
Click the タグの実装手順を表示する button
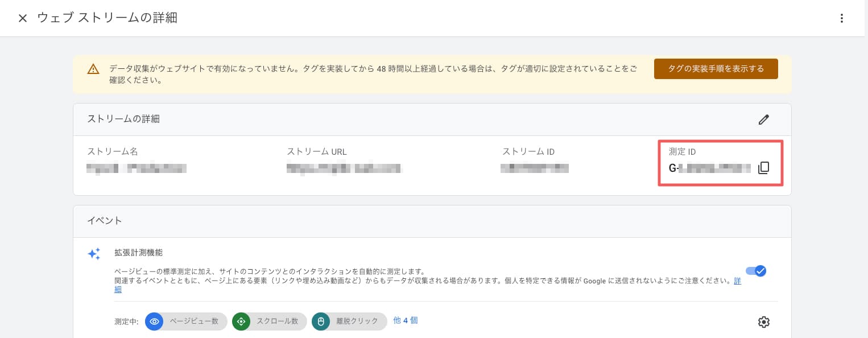click(x=716, y=69)
